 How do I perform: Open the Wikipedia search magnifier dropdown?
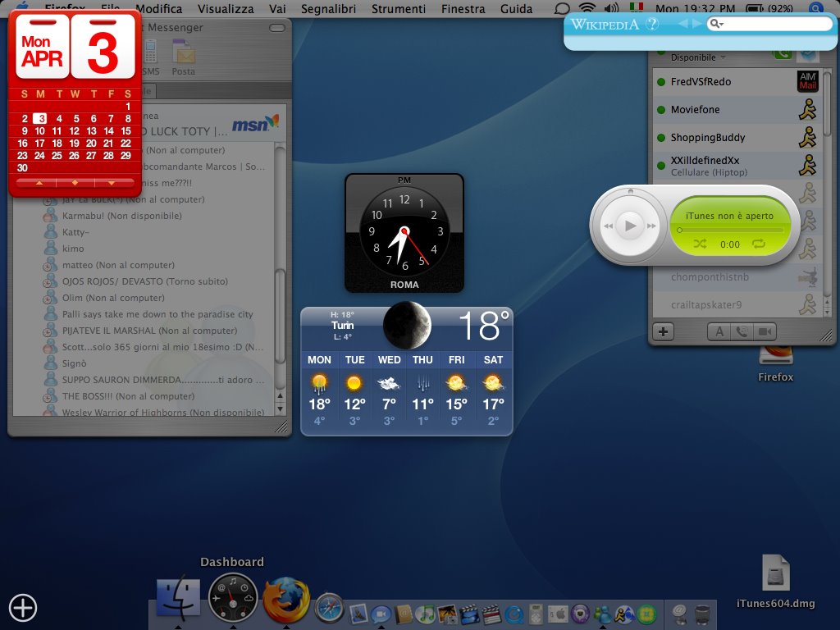pyautogui.click(x=716, y=24)
